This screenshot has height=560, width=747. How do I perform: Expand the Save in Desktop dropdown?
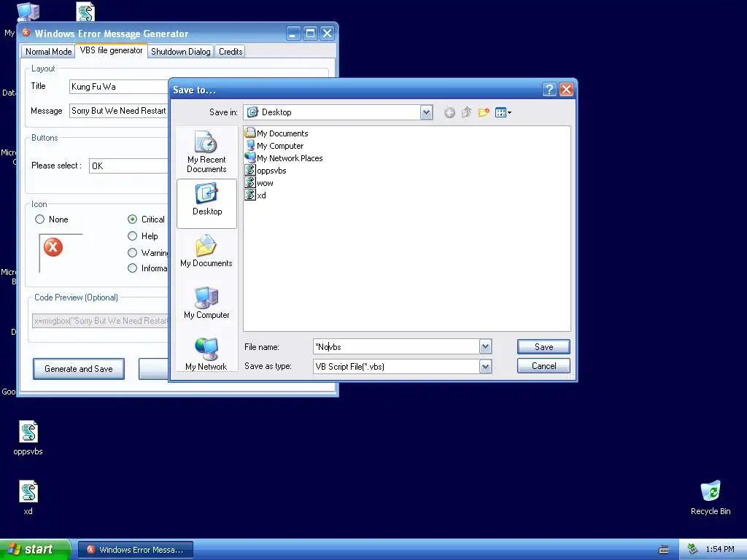click(x=426, y=112)
